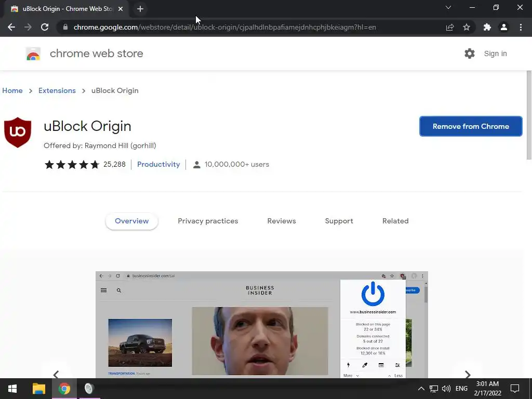Show previous screenshot with left arrow
Image resolution: width=532 pixels, height=399 pixels.
point(56,374)
